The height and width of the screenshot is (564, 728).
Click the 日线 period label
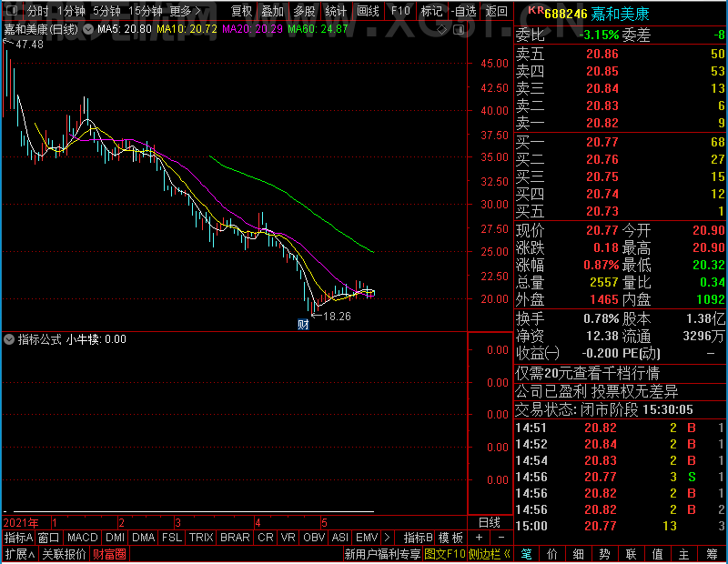[x=490, y=523]
